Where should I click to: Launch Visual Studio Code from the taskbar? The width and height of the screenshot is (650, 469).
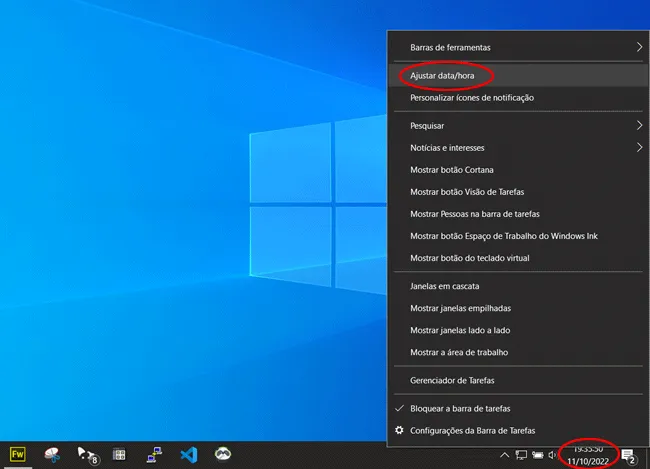coord(189,455)
